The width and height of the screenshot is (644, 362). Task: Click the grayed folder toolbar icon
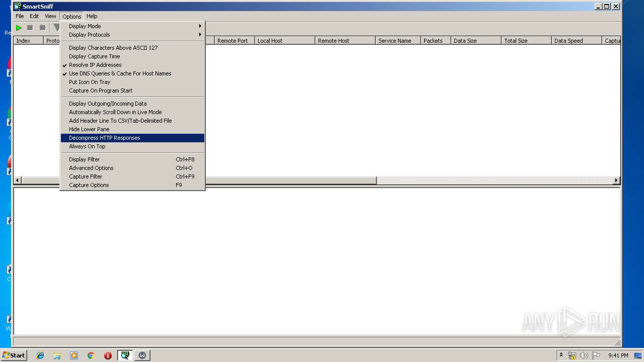43,28
